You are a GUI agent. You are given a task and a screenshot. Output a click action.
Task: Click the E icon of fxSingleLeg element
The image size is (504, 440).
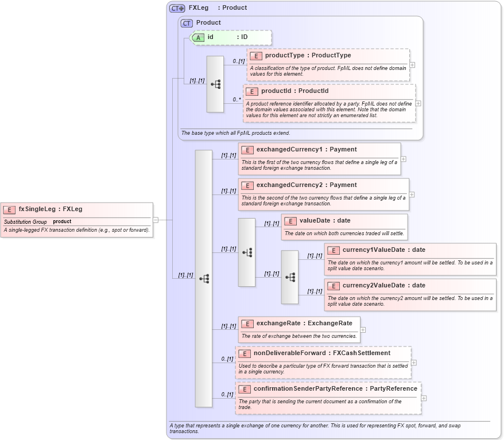point(9,209)
